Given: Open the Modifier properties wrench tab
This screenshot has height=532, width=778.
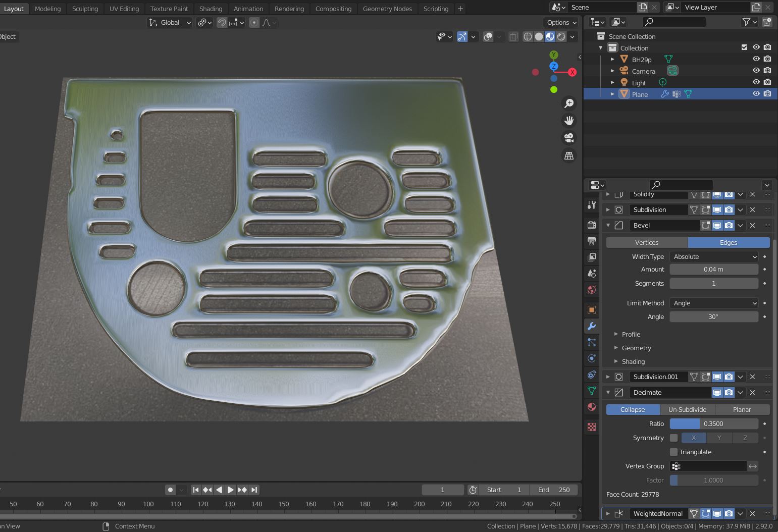Looking at the screenshot, I should [x=592, y=326].
